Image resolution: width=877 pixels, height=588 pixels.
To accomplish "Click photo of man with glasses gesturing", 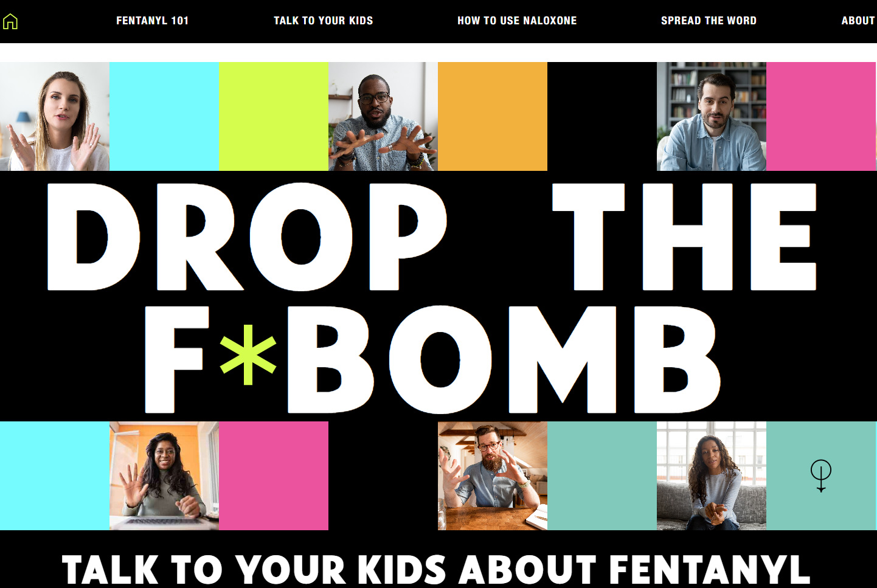I will click(x=383, y=116).
